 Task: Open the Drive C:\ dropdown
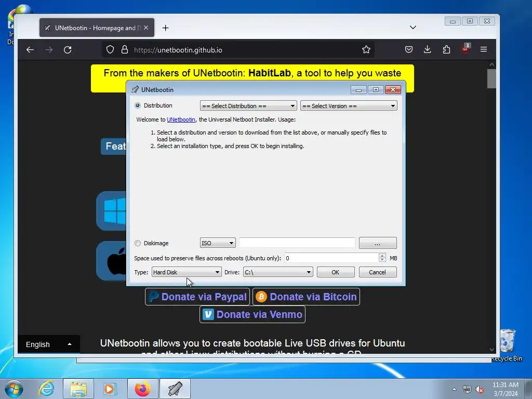(278, 272)
